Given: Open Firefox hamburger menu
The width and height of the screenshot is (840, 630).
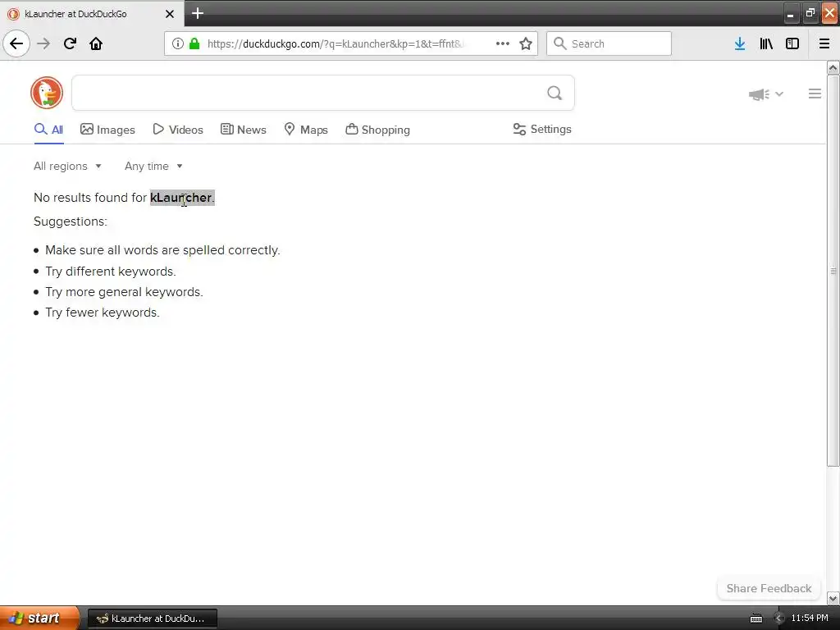Looking at the screenshot, I should coord(824,43).
